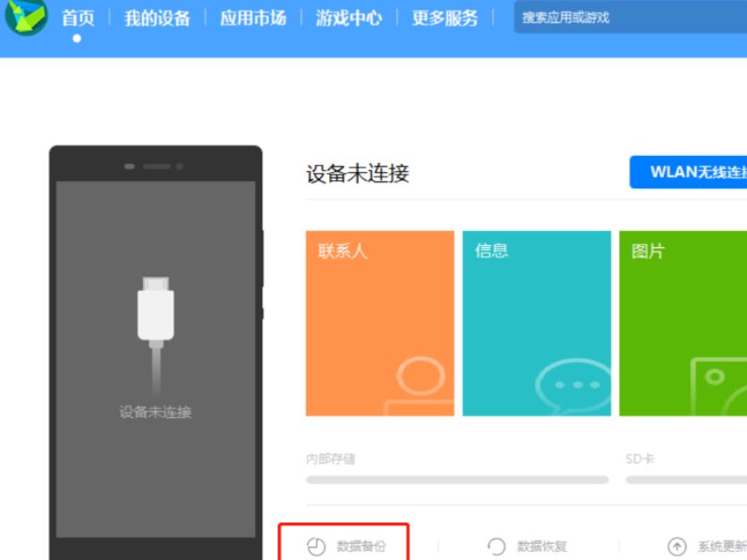
Task: Switch to the 我的设备 tab
Action: (157, 19)
